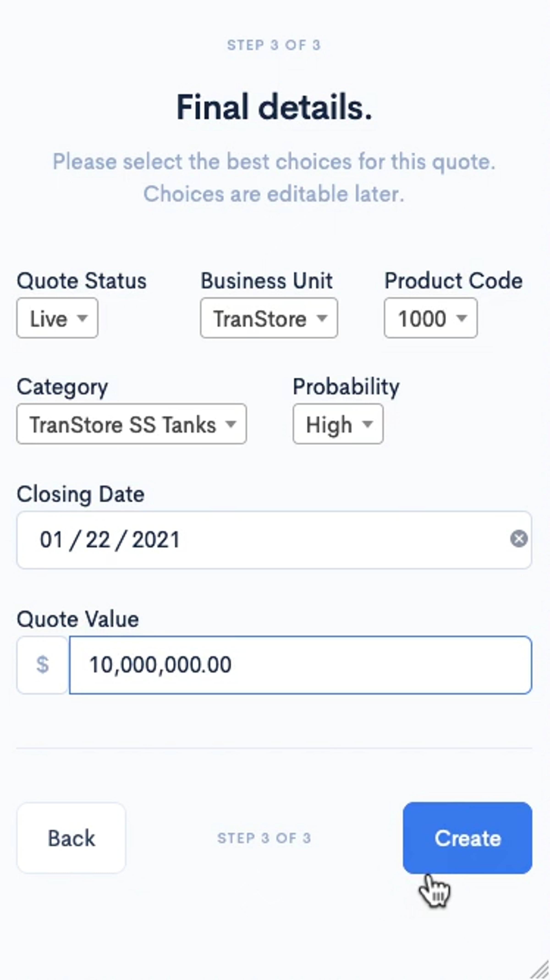The width and height of the screenshot is (550, 980).
Task: Click the Quote Status label
Action: tap(81, 281)
